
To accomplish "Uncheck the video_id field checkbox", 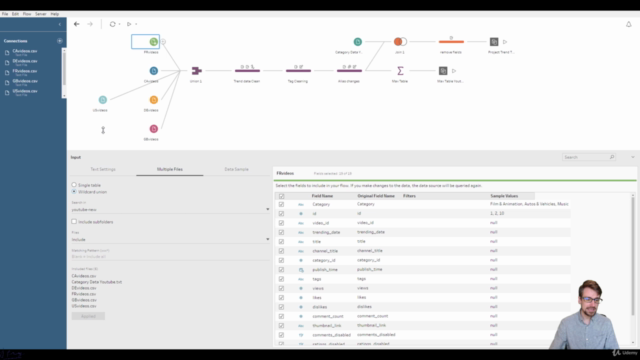I will tap(281, 223).
